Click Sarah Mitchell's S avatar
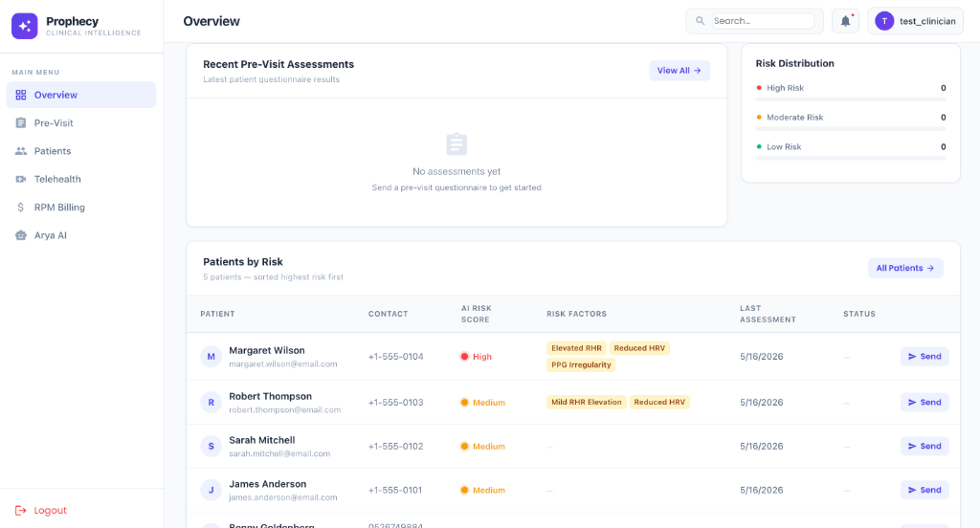 [x=212, y=446]
